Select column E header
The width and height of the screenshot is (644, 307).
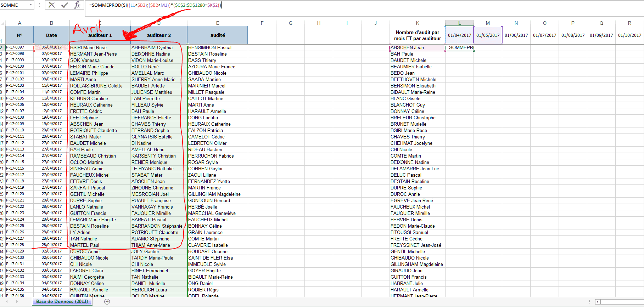(x=217, y=23)
